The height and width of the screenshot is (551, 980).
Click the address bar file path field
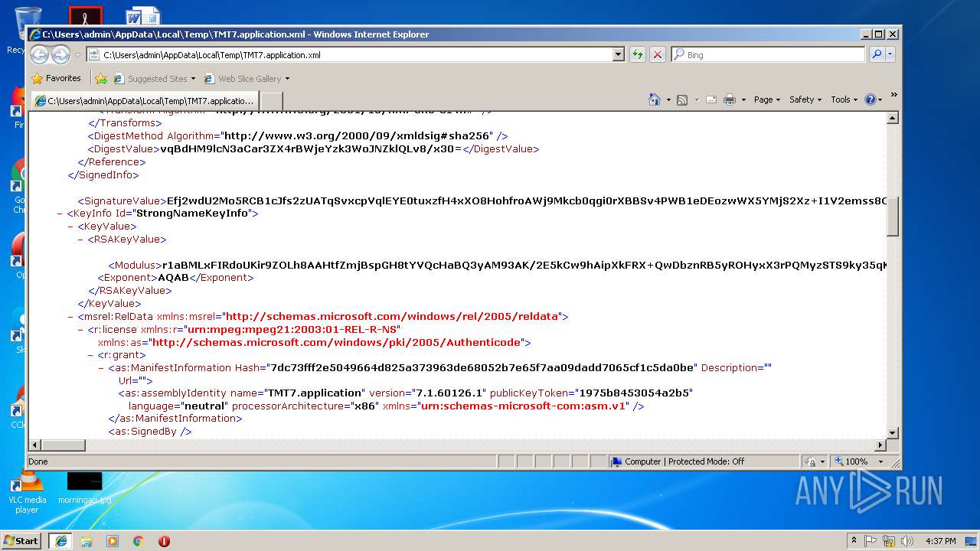click(350, 55)
